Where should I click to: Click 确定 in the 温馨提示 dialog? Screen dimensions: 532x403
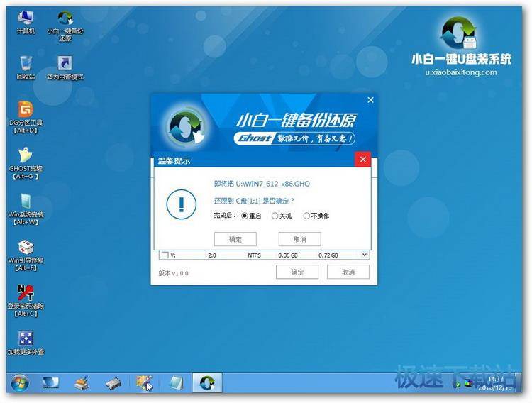coord(235,239)
